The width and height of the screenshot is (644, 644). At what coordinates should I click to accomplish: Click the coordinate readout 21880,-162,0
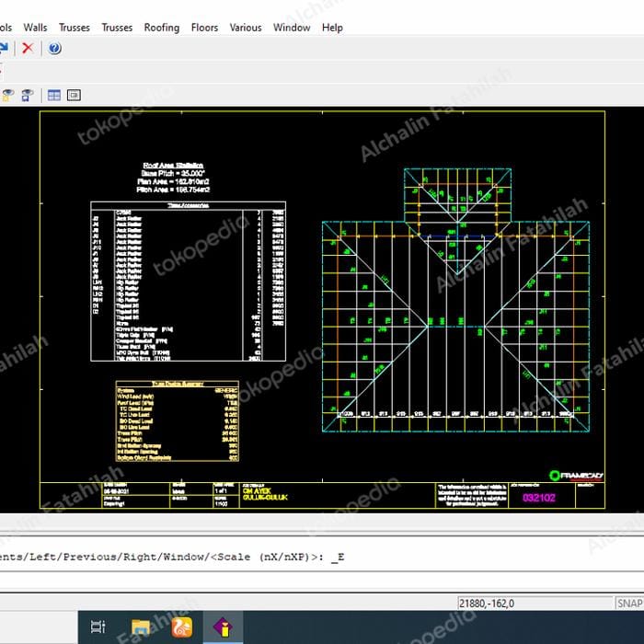(535, 603)
